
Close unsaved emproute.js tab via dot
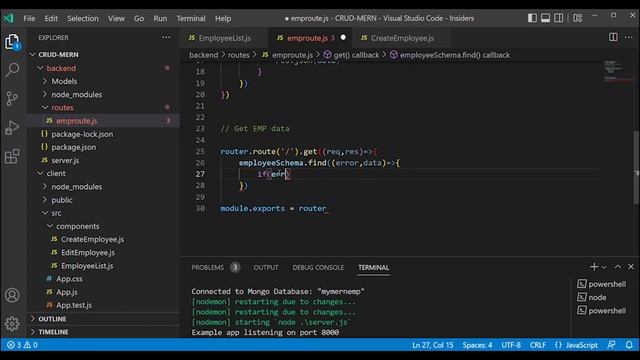pos(343,38)
